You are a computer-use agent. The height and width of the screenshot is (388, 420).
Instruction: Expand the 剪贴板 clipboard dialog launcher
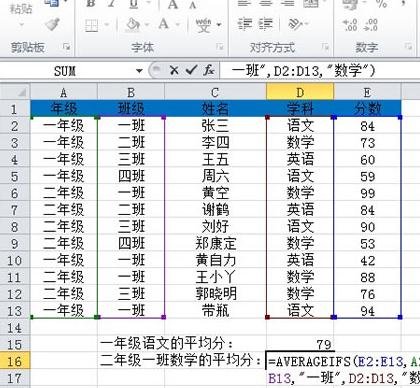[67, 47]
